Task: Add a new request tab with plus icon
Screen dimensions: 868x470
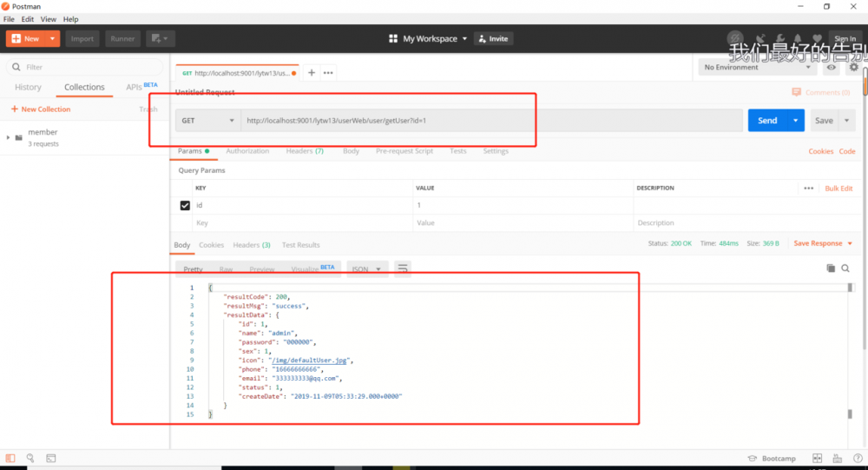Action: point(312,73)
